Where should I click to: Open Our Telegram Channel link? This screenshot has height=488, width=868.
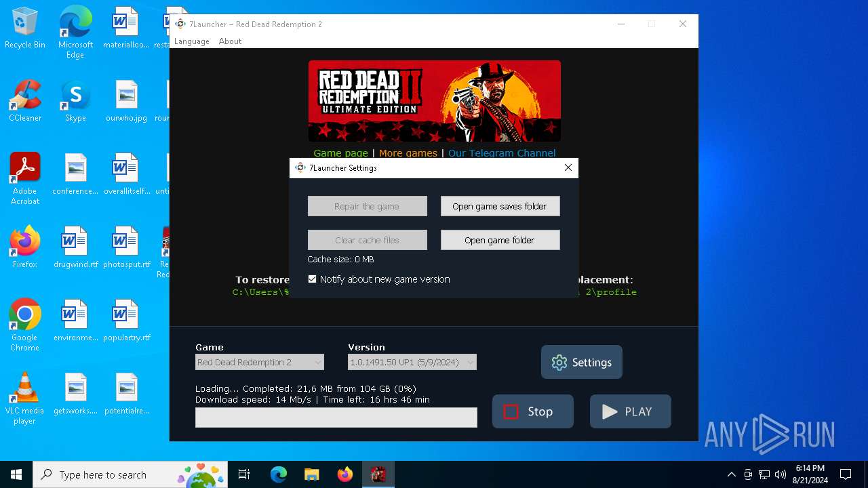point(502,153)
